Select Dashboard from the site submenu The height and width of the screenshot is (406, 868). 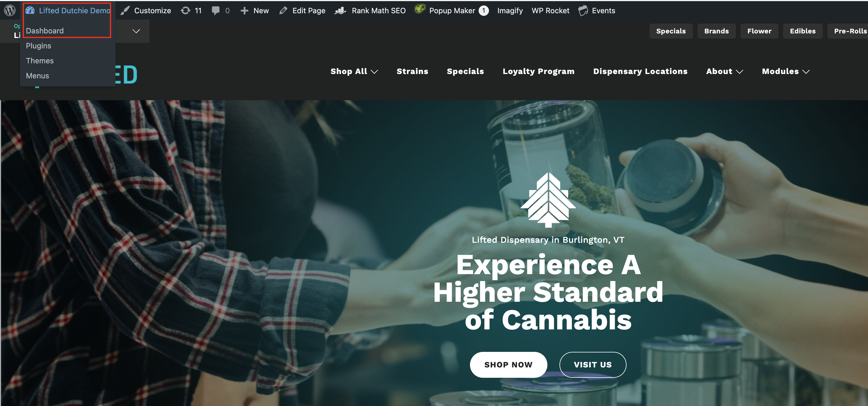click(x=45, y=31)
